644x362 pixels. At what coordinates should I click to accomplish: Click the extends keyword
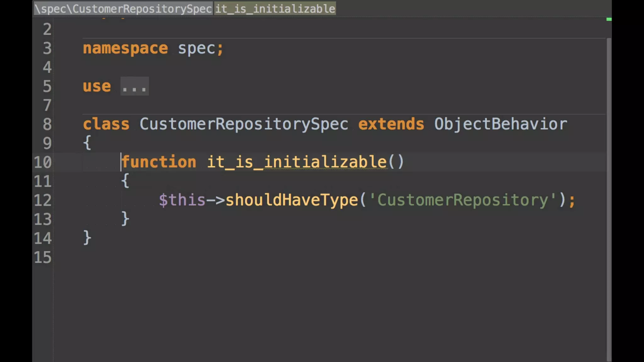coord(391,124)
